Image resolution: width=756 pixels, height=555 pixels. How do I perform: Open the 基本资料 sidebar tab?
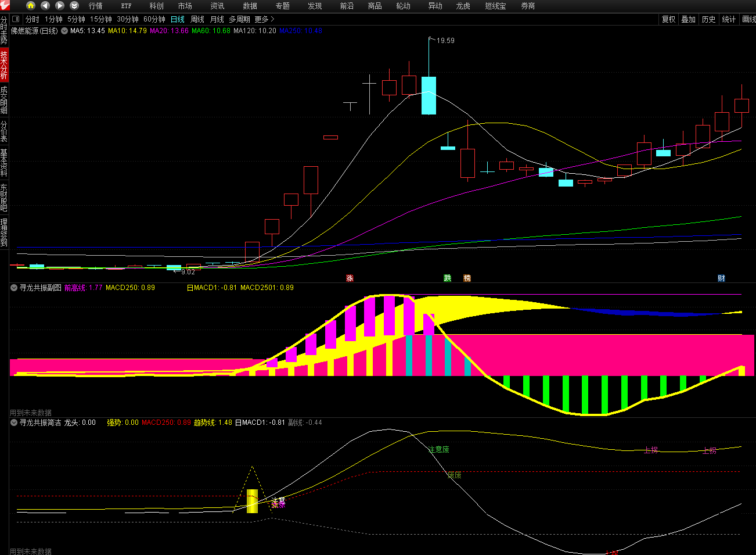[4, 163]
